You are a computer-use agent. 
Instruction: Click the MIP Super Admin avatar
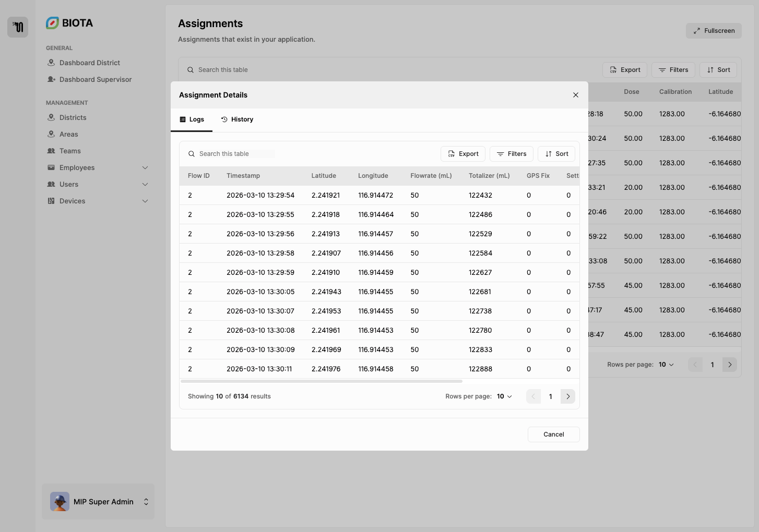(x=60, y=502)
